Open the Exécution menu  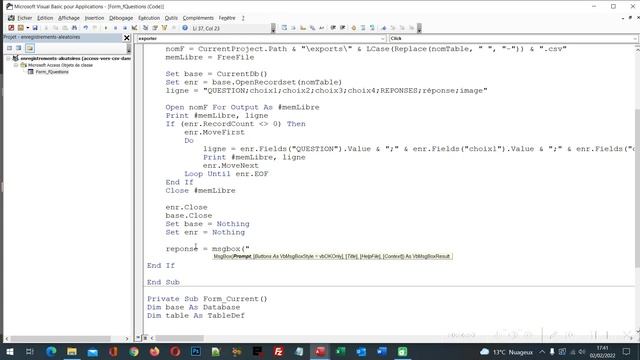click(x=149, y=18)
